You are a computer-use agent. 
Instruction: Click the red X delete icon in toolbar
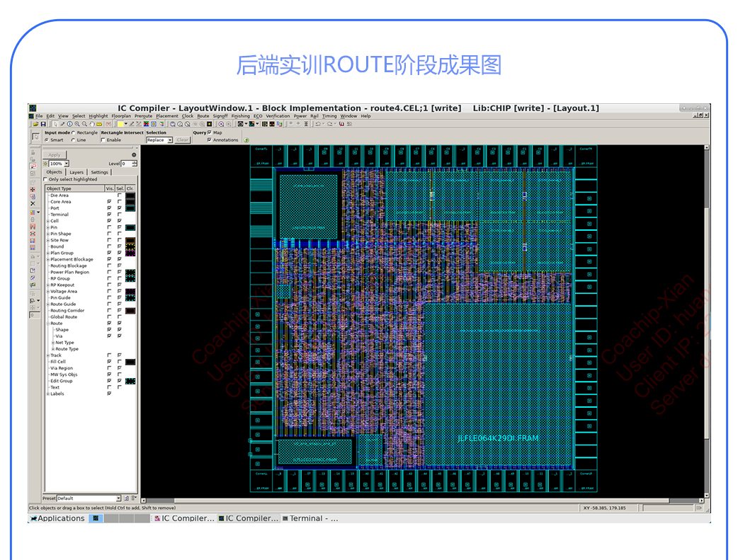[108, 124]
